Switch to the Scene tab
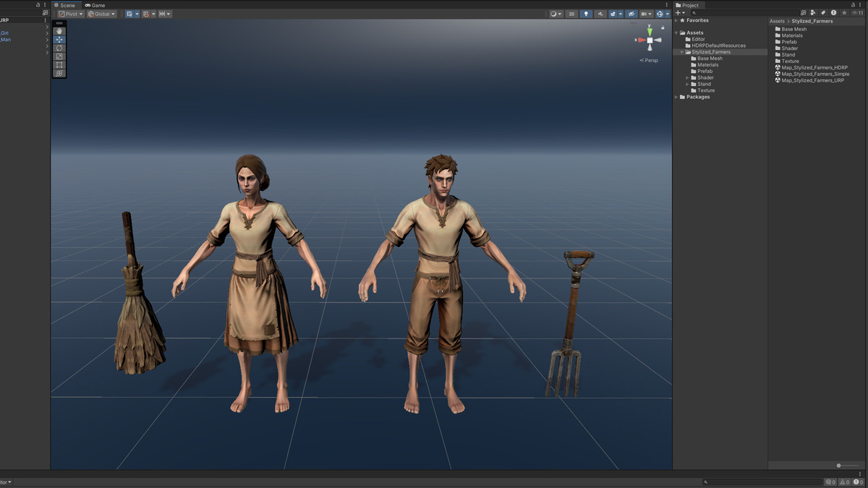Viewport: 868px width, 488px height. point(65,5)
